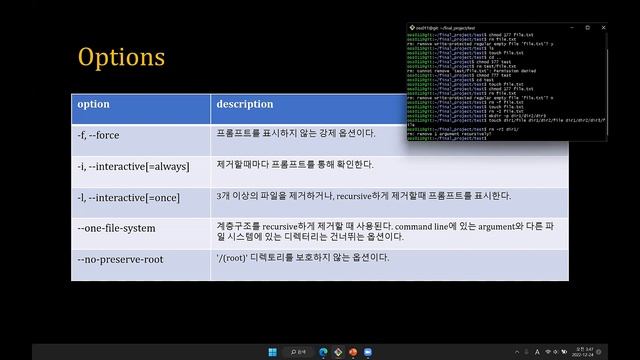Open the taskbar clock and date
This screenshot has height=360, width=640.
coord(583,352)
